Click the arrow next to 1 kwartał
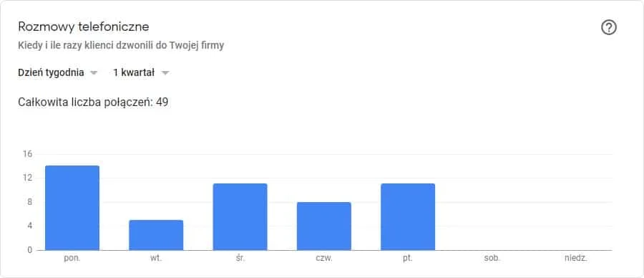 click(165, 73)
